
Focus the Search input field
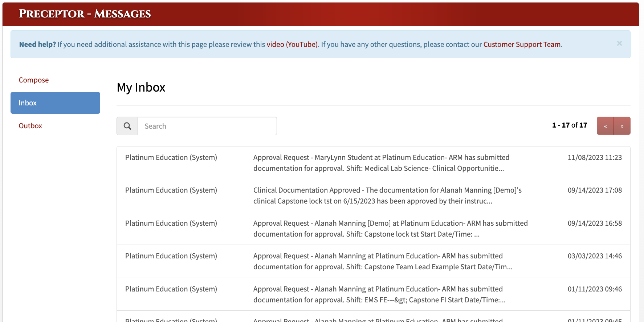tap(207, 126)
